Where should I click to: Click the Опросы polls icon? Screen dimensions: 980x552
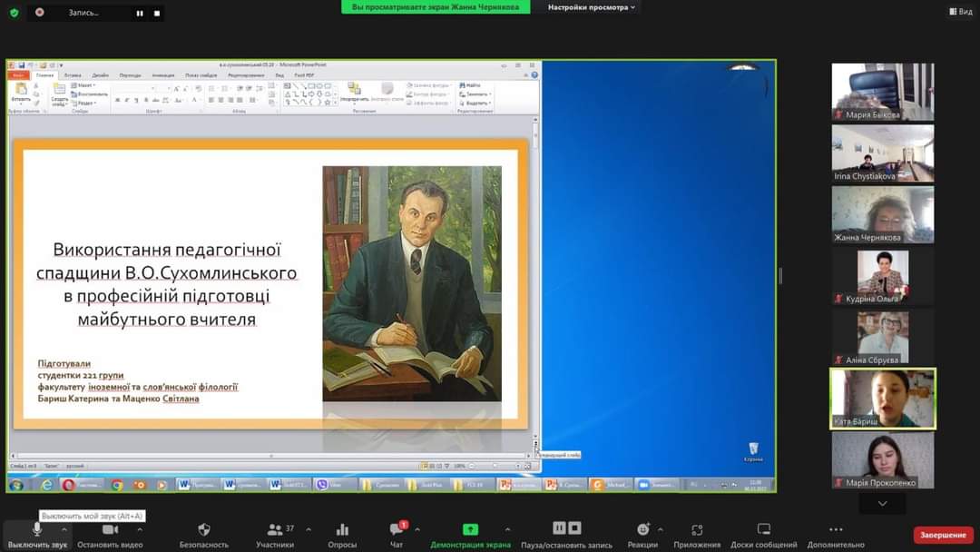[342, 529]
